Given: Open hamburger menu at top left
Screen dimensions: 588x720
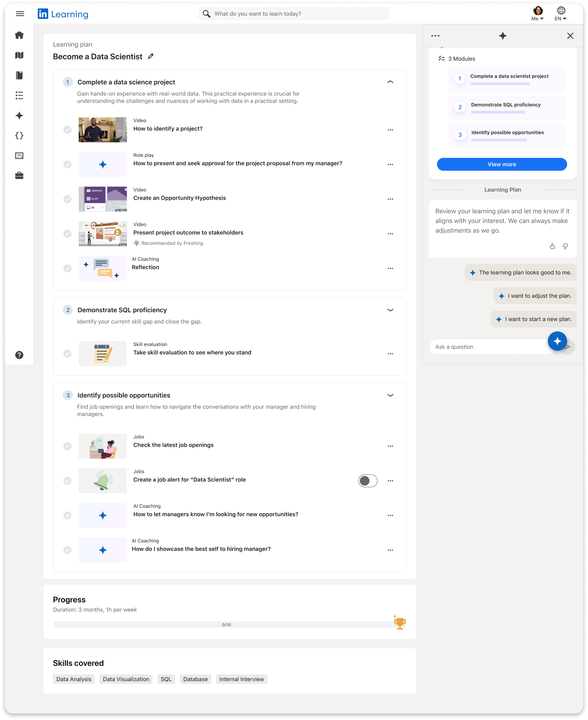Looking at the screenshot, I should (20, 14).
